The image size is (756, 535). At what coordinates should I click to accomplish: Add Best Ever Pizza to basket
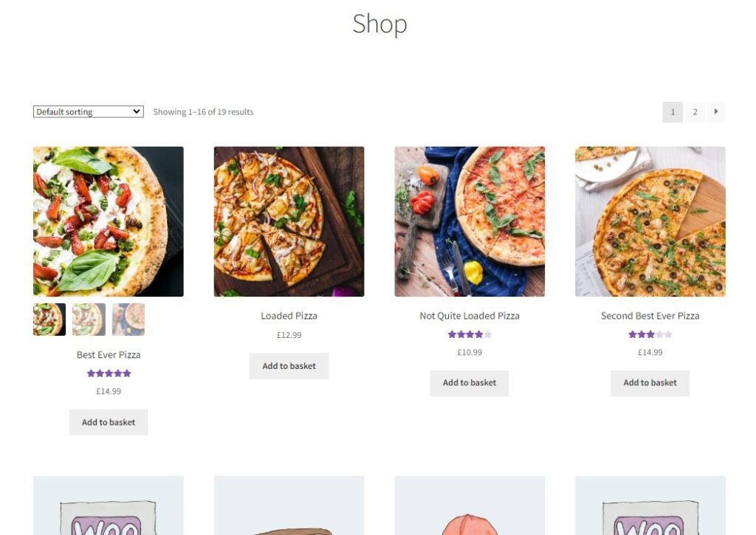109,421
